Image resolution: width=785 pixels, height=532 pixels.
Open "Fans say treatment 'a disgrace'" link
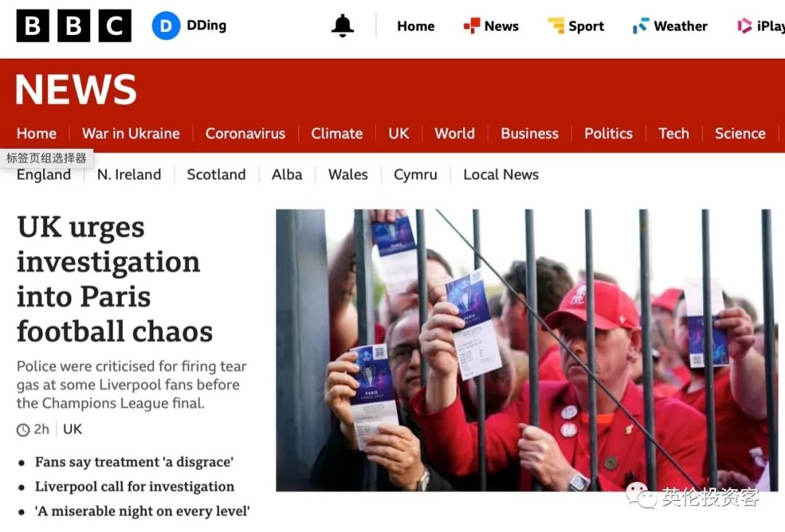click(134, 462)
